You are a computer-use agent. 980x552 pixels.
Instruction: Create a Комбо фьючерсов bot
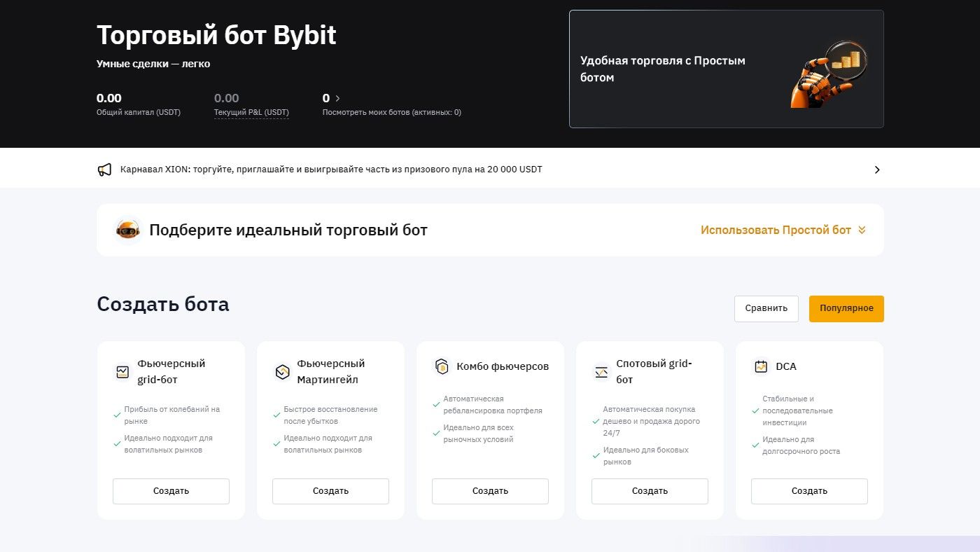point(490,491)
